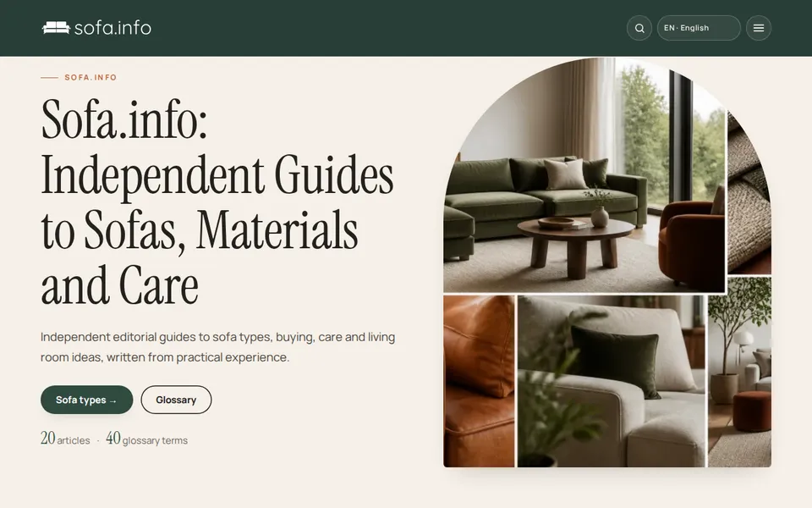Select the brown leather cushion photo
The width and height of the screenshot is (812, 508).
click(479, 382)
